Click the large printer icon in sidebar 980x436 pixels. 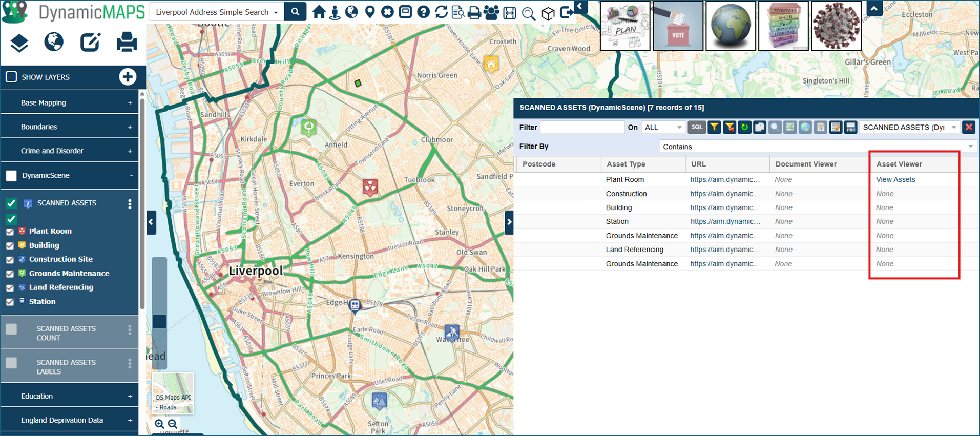pos(127,42)
